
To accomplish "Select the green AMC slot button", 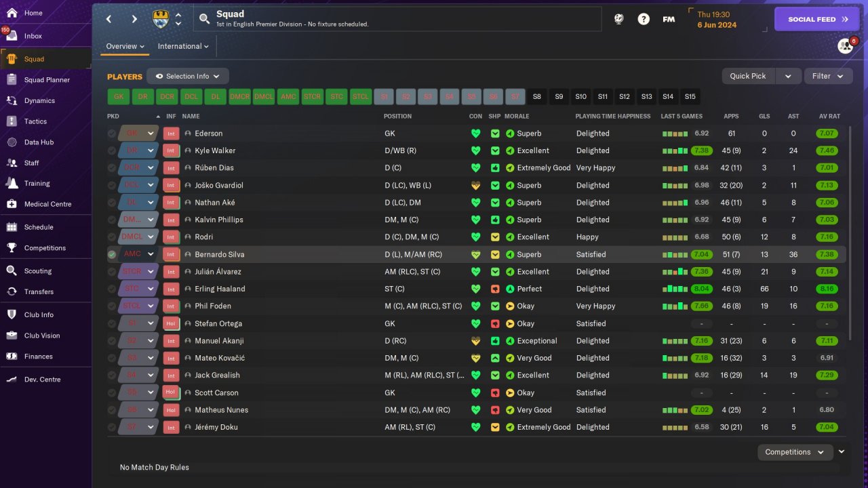I will click(x=289, y=97).
